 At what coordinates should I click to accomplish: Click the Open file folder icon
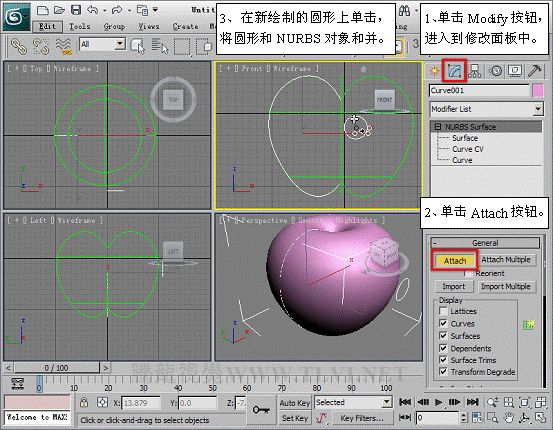59,10
